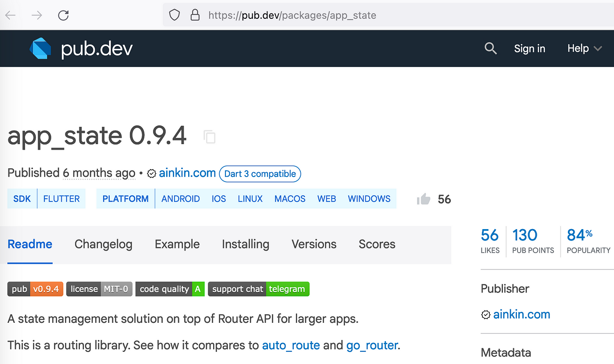Screen dimensions: 614x364
Task: Click the Dart 3 compatible badge
Action: pyautogui.click(x=260, y=173)
